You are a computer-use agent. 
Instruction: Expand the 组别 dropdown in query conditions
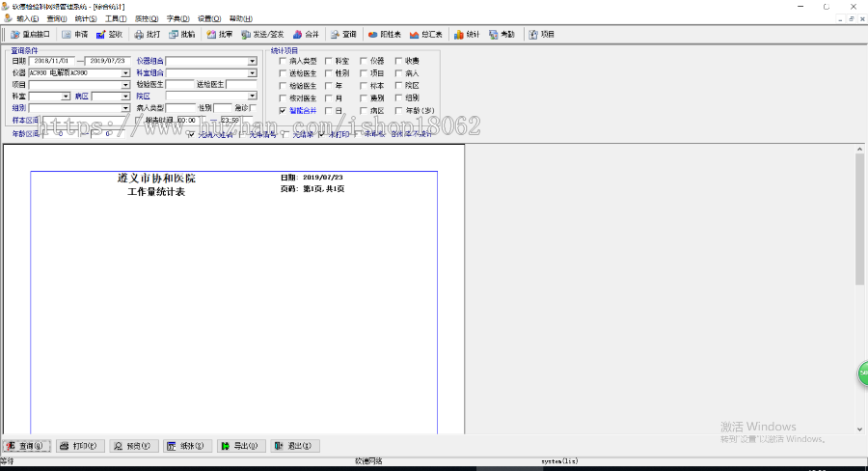(125, 108)
